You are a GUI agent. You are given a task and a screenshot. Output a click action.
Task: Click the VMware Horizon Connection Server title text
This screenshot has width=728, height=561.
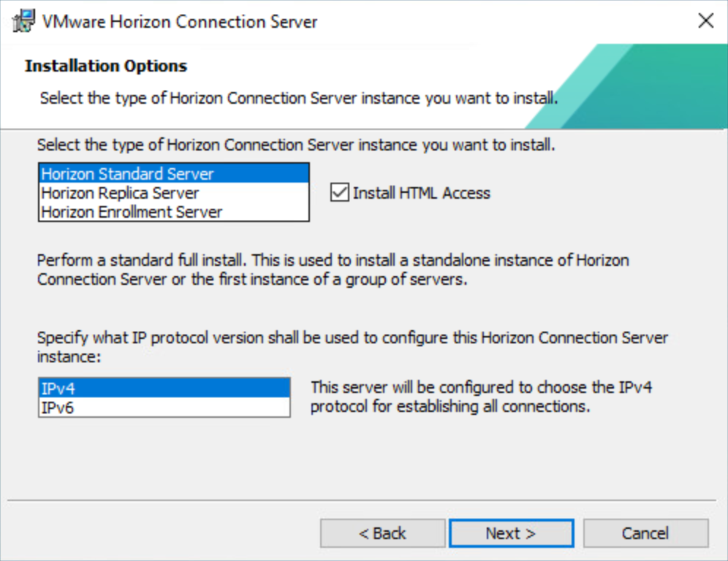pos(180,21)
